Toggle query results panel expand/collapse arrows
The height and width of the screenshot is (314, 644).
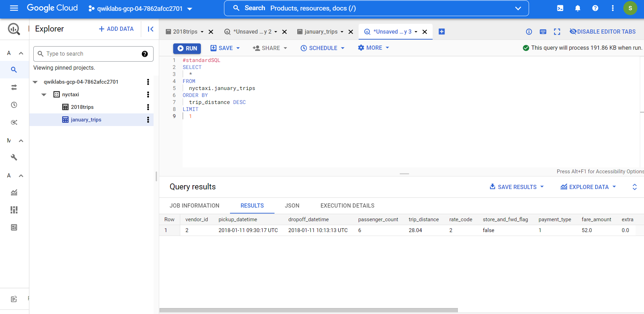tap(635, 187)
